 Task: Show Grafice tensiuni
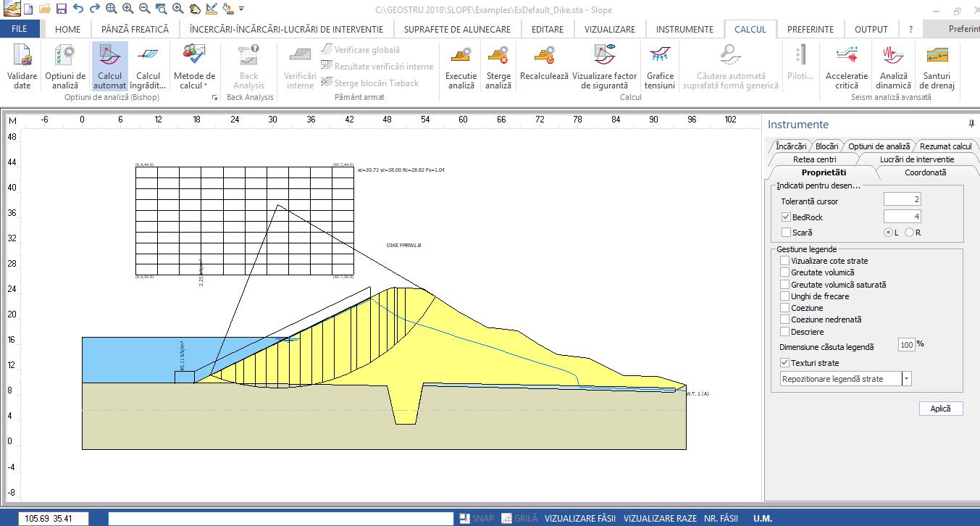tap(660, 67)
